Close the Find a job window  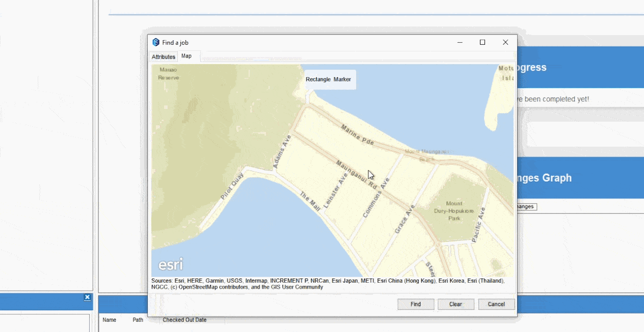click(x=505, y=42)
